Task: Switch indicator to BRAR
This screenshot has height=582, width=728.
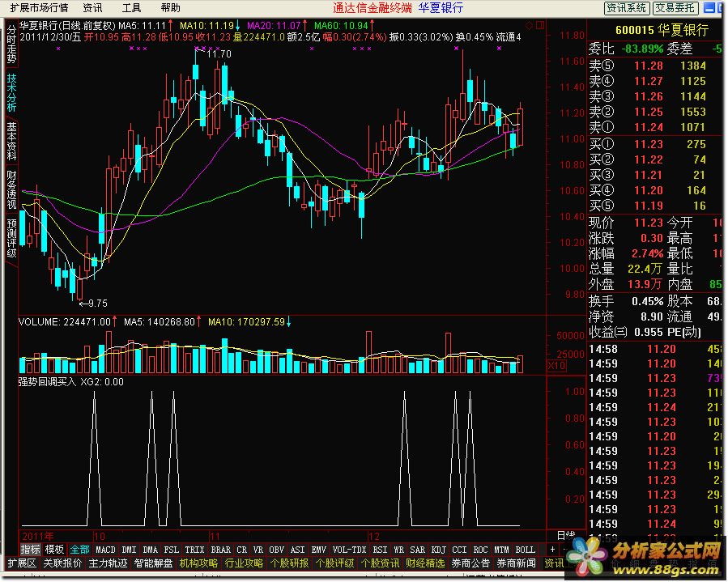Action: click(220, 550)
